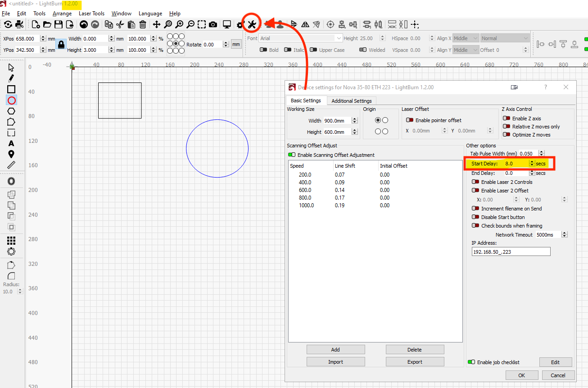588x388 pixels.
Task: Open the Grid Array tool
Action: (x=11, y=241)
